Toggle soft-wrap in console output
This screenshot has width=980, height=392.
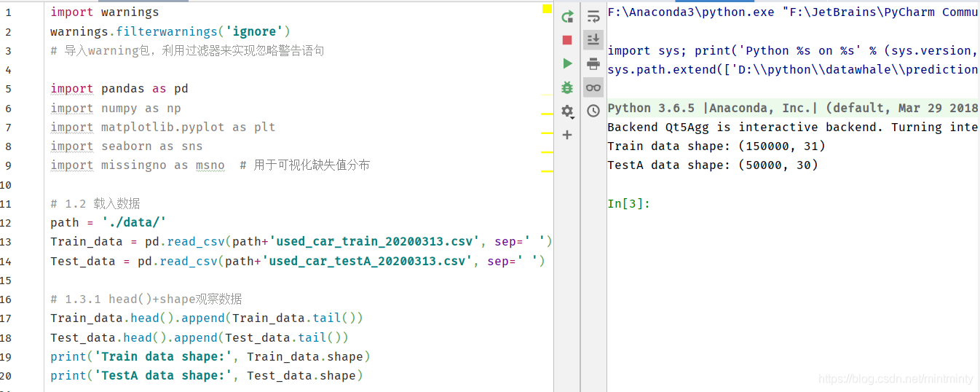pyautogui.click(x=593, y=16)
